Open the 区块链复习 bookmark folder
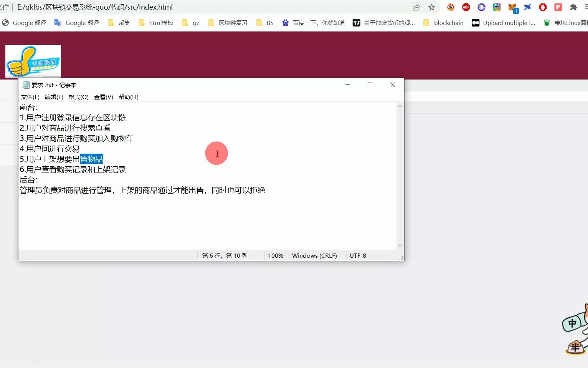588x368 pixels. tap(228, 23)
